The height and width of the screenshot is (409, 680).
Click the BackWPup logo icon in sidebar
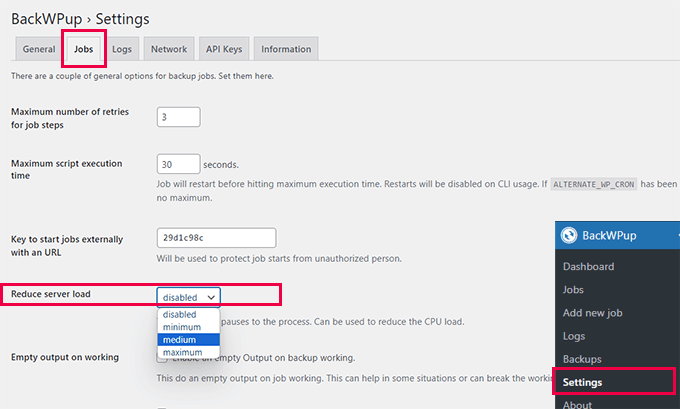pos(569,236)
